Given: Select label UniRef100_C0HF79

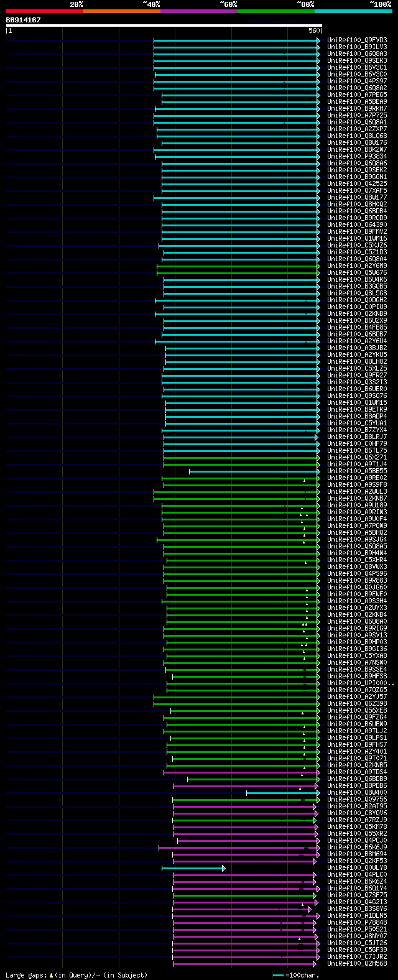Looking at the screenshot, I should click(x=357, y=444).
